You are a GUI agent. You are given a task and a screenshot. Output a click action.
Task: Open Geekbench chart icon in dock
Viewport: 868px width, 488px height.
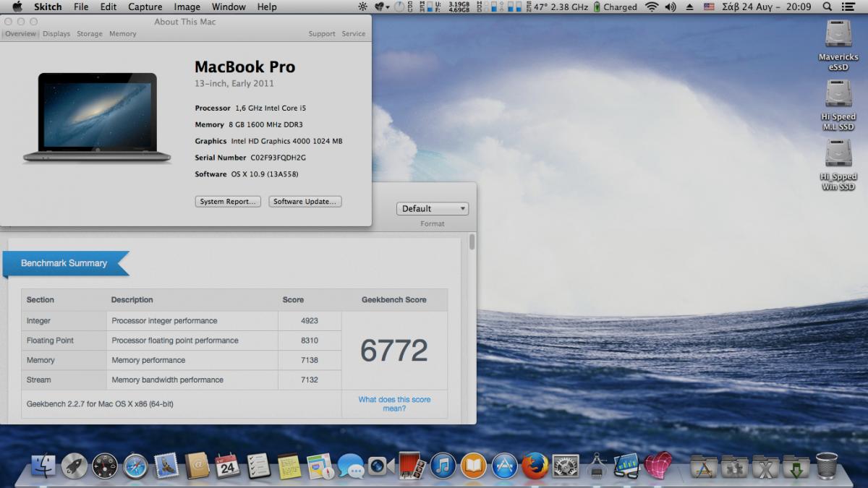click(626, 466)
